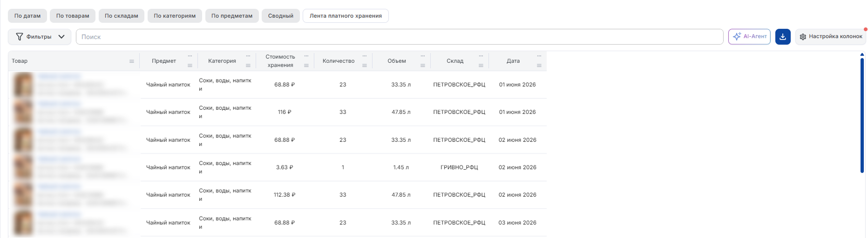
Task: Click into the Поиск search field
Action: pyautogui.click(x=400, y=37)
